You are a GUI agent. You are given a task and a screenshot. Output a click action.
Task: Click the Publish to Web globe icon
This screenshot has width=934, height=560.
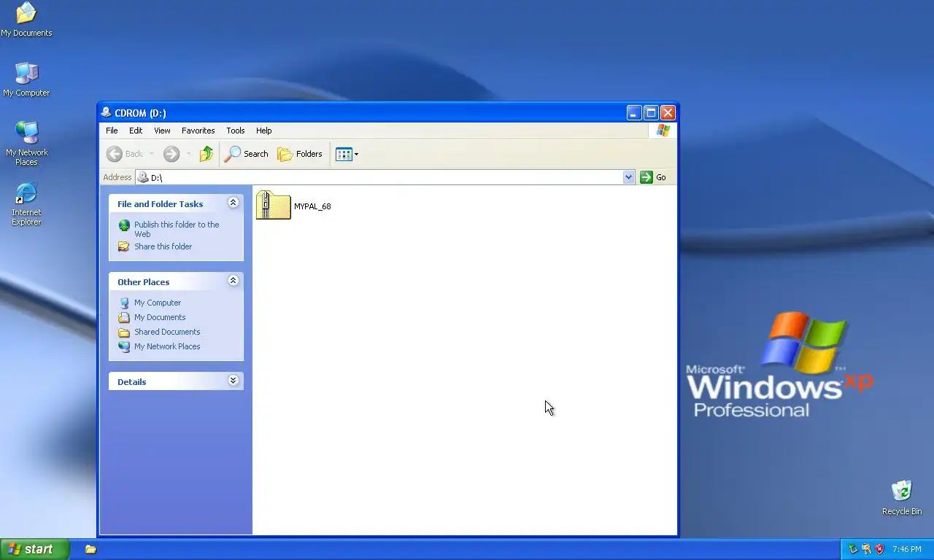point(124,225)
